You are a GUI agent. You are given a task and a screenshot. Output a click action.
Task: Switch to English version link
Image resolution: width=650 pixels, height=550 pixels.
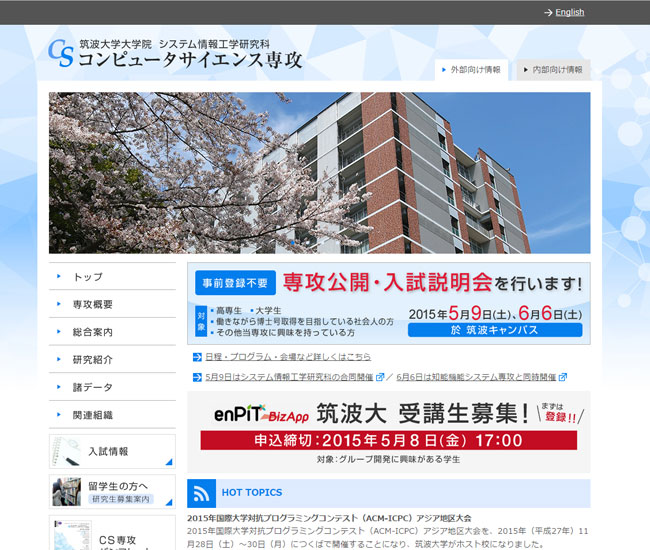pos(570,12)
